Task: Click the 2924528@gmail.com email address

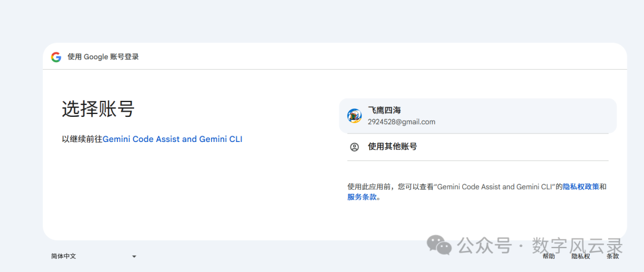Action: click(401, 122)
